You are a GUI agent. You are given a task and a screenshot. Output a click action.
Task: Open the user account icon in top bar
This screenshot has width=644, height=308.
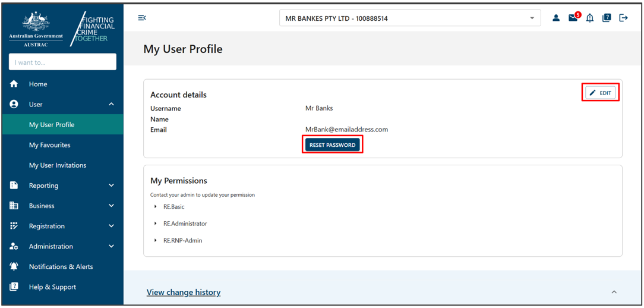point(556,18)
